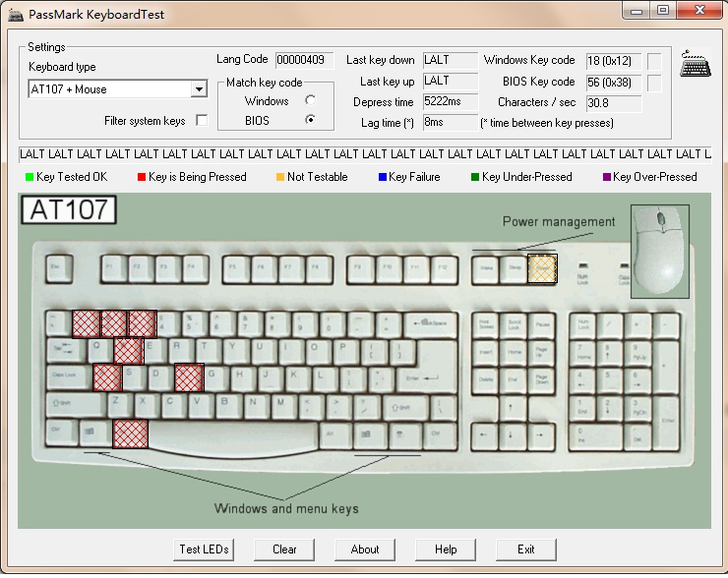Click the Help button
Viewport: 728px width, 578px height.
pyautogui.click(x=446, y=549)
